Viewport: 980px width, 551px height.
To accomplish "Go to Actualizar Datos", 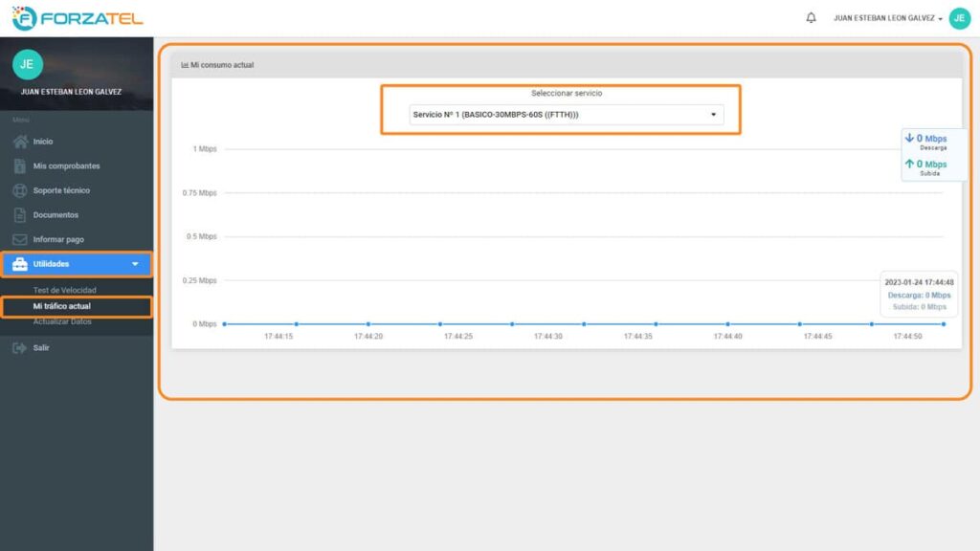I will [62, 321].
